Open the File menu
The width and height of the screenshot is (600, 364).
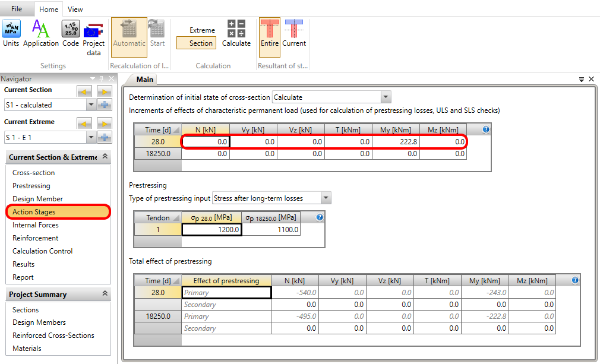pos(17,9)
